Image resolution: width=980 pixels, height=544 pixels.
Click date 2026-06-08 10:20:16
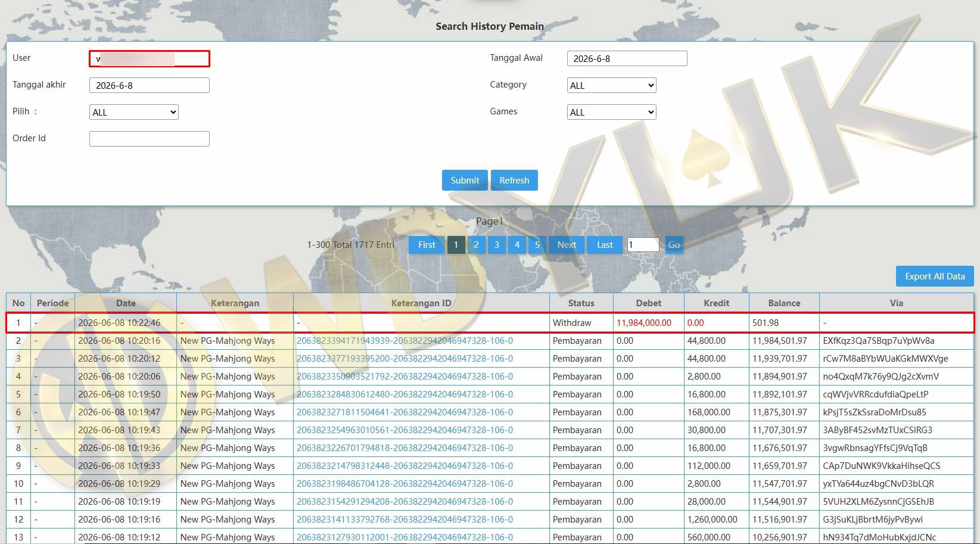119,341
